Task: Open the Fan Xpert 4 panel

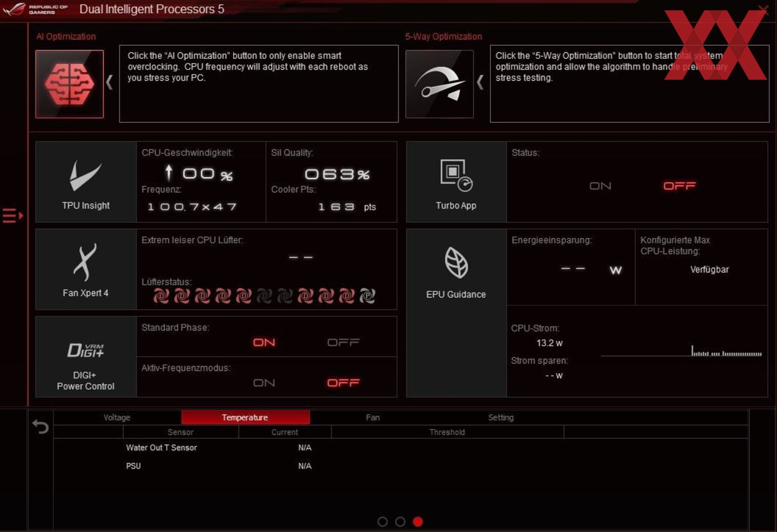Action: click(86, 269)
